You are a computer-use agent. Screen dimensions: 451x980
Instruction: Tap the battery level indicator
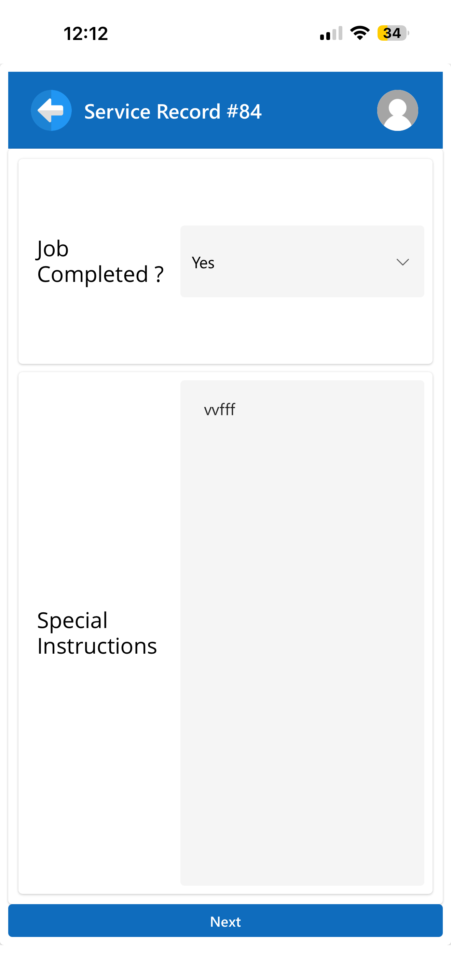[393, 33]
